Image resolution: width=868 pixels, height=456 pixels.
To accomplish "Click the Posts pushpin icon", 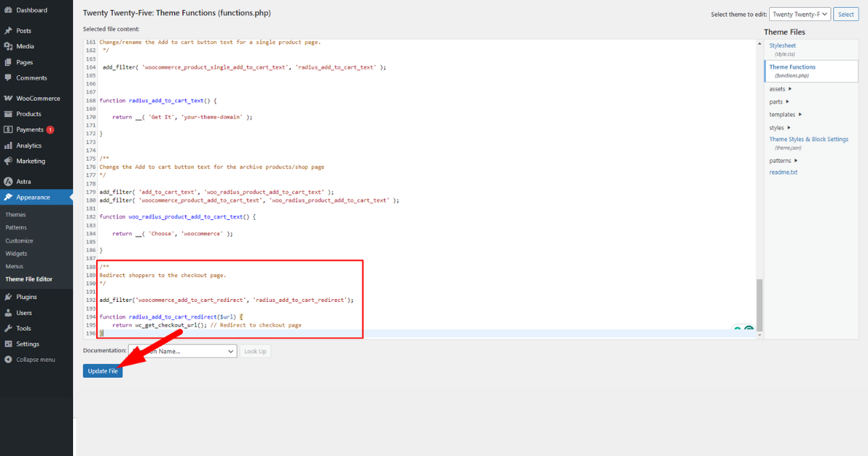I will click(x=8, y=30).
